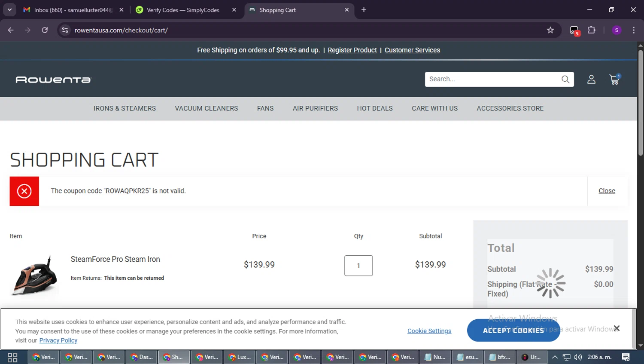Open the Air Purifiers menu

[315, 109]
